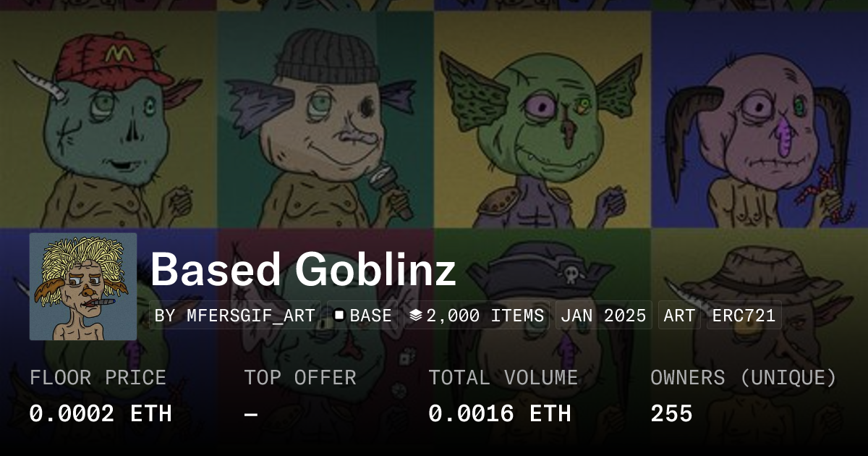
Task: Select the BASE chain label text
Action: [x=370, y=316]
